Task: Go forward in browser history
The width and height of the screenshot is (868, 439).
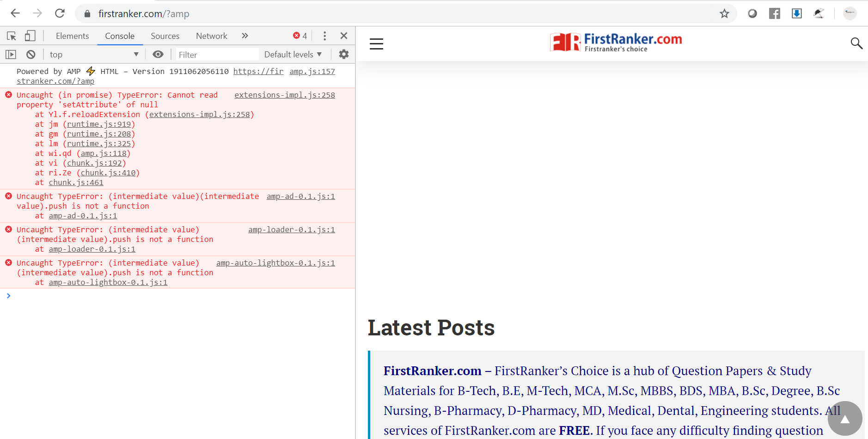Action: click(37, 13)
